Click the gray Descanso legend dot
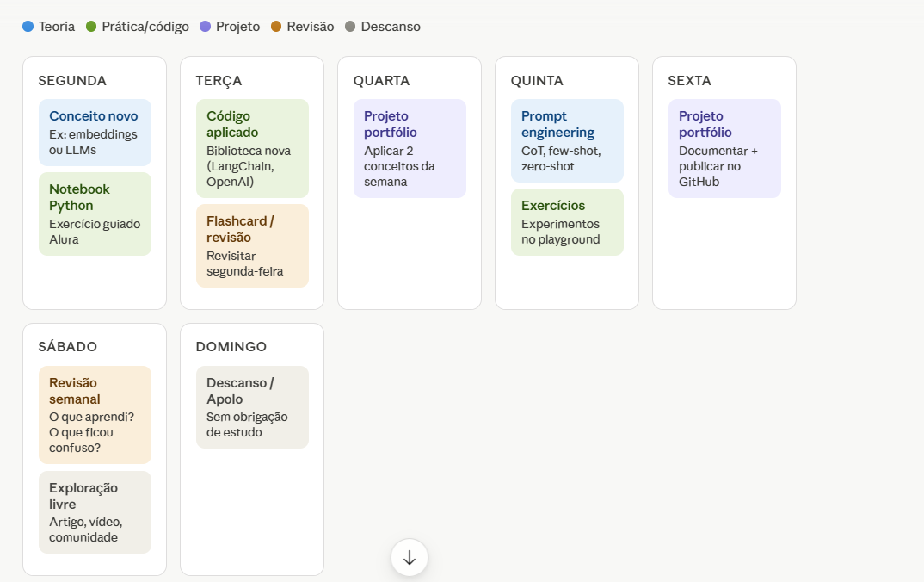Viewport: 924px width, 582px height. tap(350, 27)
